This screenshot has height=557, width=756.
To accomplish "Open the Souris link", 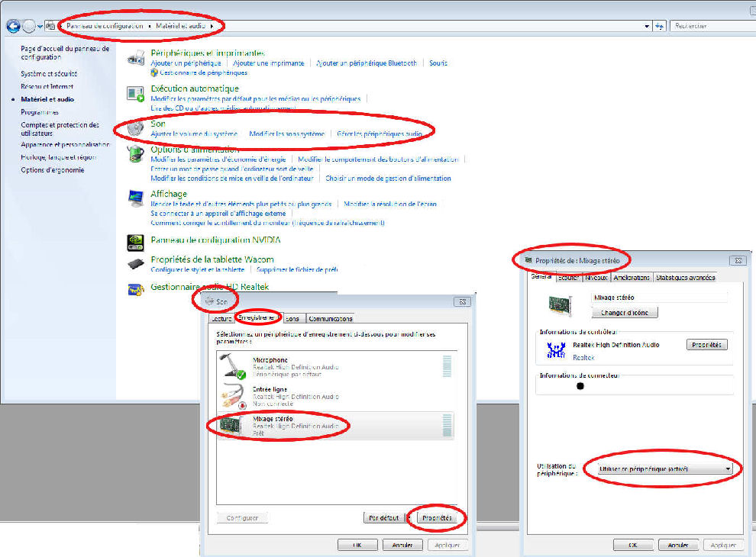I will pos(438,63).
